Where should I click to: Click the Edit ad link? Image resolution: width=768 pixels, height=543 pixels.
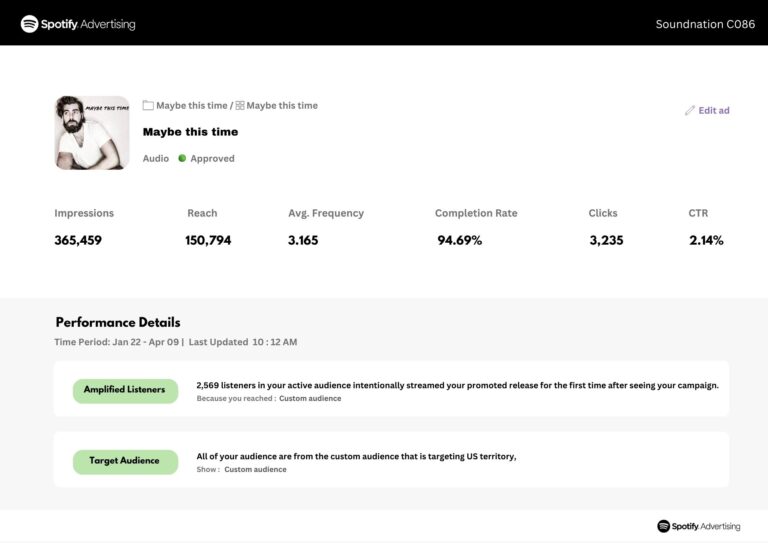pyautogui.click(x=714, y=110)
